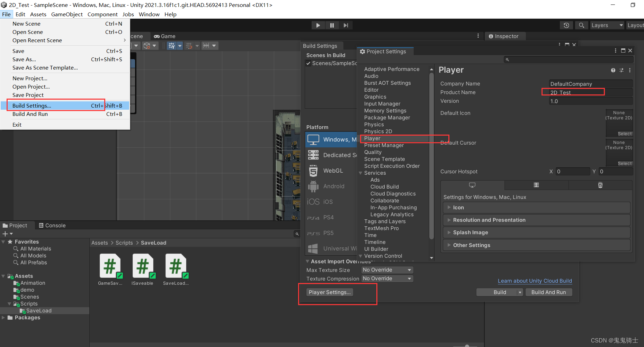This screenshot has height=347, width=644.
Task: Open the GameSav... script asset
Action: pyautogui.click(x=110, y=270)
